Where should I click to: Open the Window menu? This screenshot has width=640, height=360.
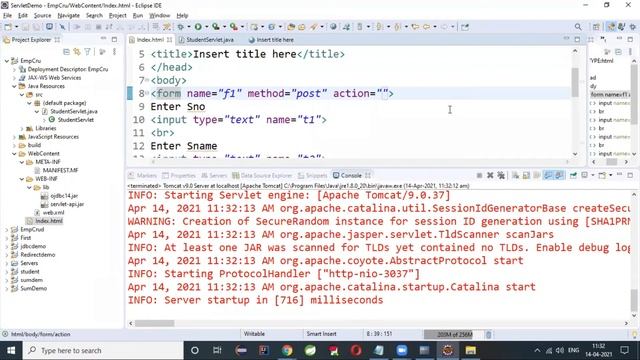point(160,16)
